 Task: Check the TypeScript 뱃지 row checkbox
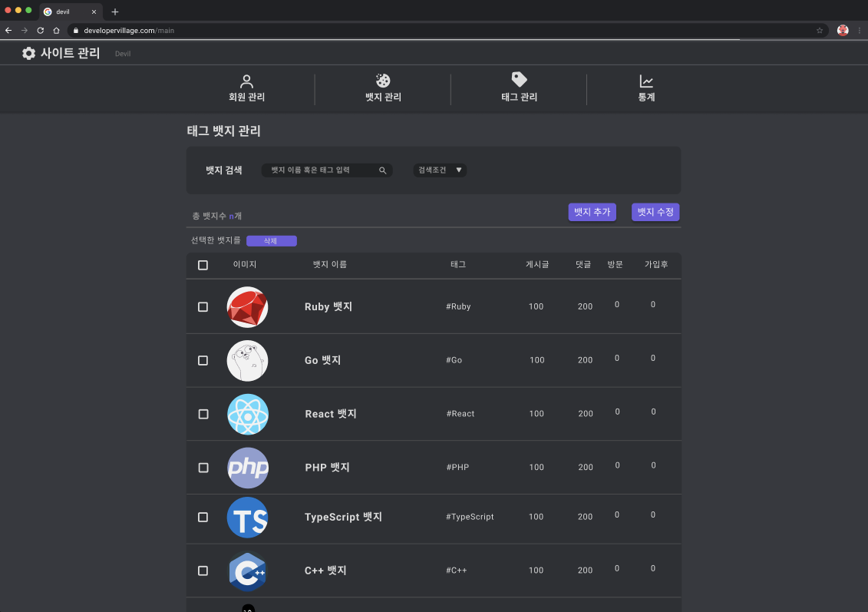coord(203,518)
